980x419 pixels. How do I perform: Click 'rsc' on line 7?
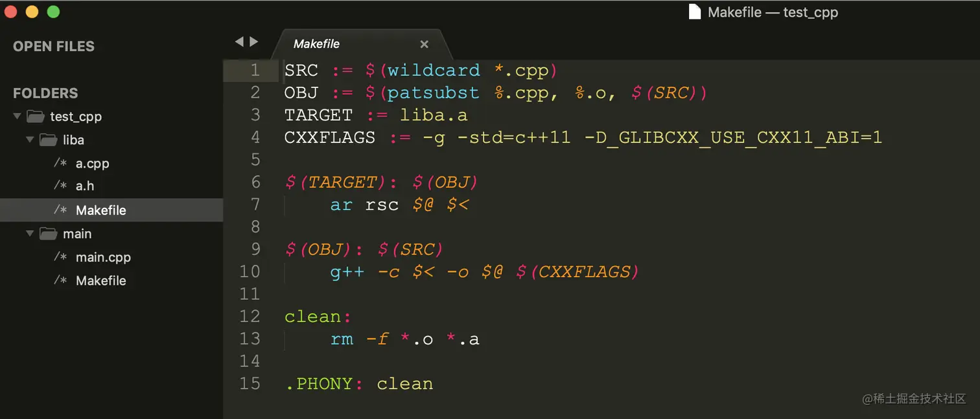[x=382, y=205]
